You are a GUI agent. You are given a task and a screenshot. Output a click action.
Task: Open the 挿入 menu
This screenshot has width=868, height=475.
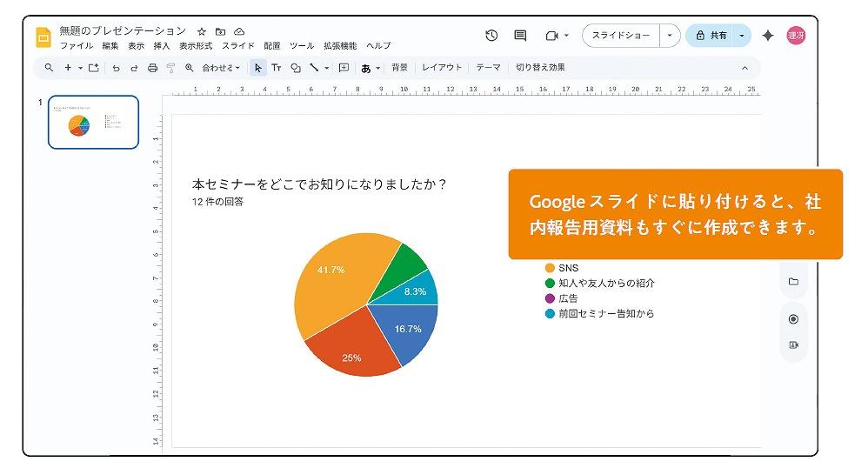pos(162,46)
